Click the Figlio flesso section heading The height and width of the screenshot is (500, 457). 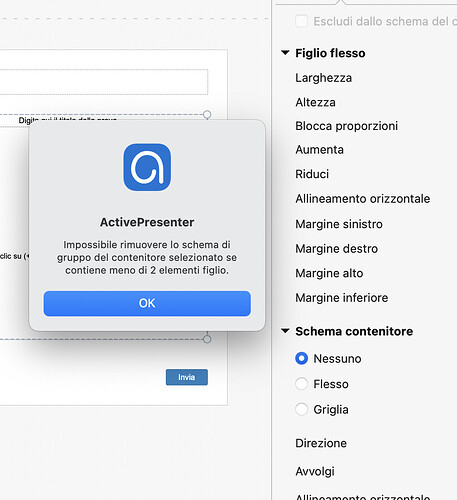330,53
